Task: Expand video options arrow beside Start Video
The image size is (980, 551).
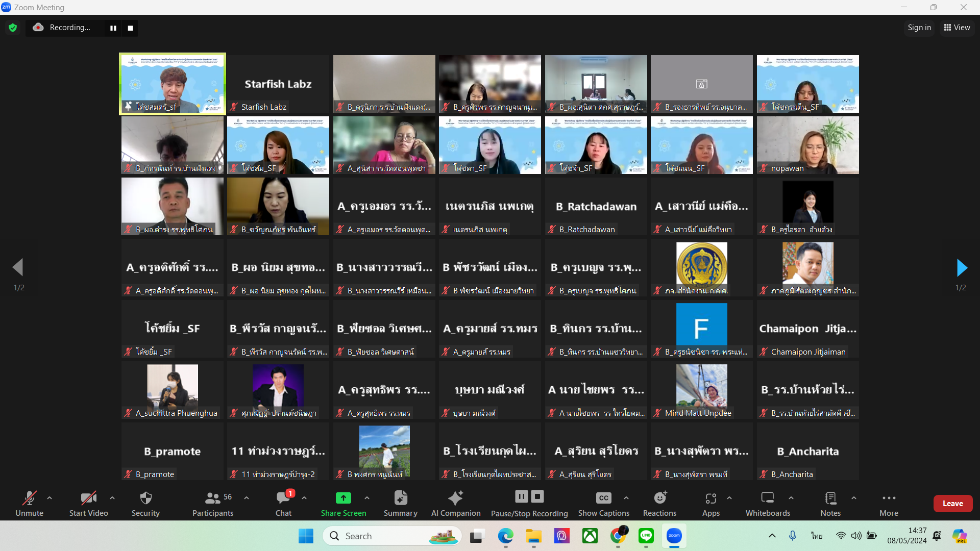Action: pos(112,498)
